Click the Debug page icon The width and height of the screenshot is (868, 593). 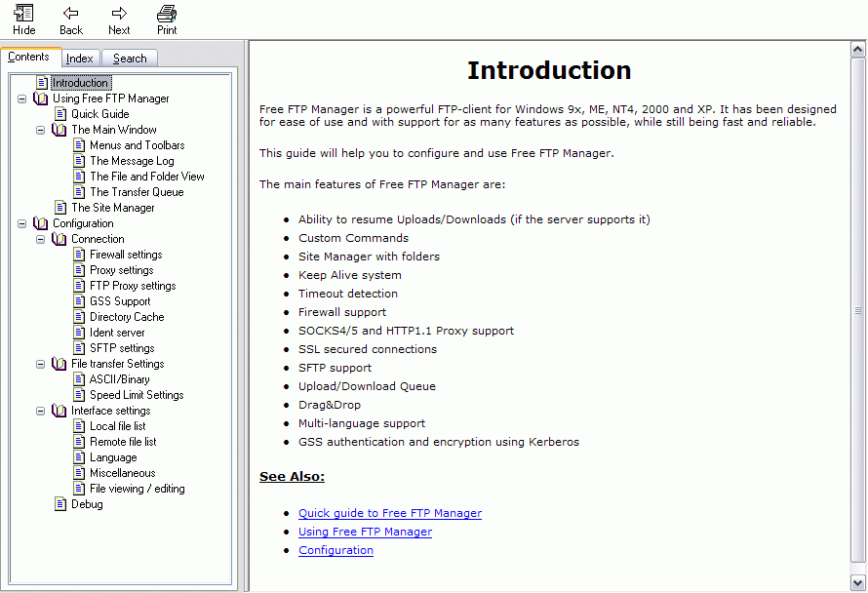tap(60, 504)
